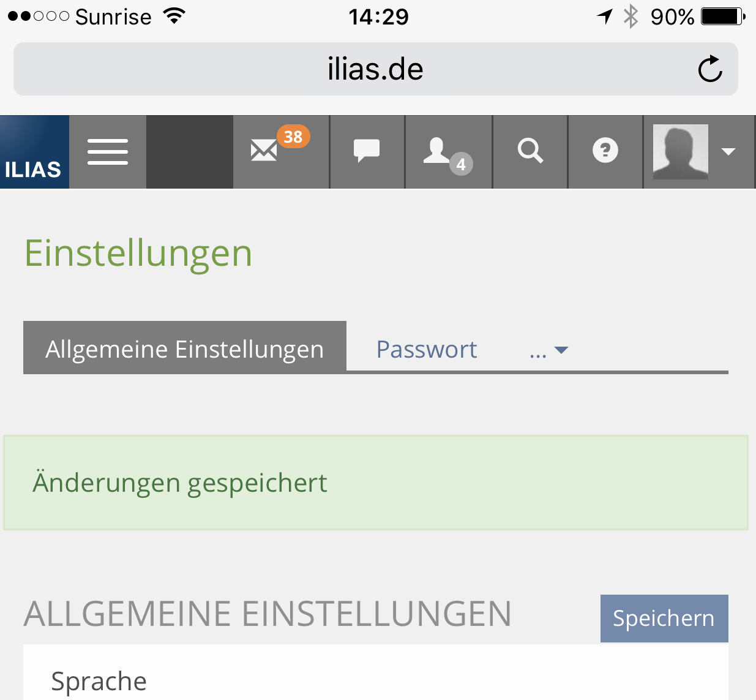Reload the ilias.de page

coord(710,69)
